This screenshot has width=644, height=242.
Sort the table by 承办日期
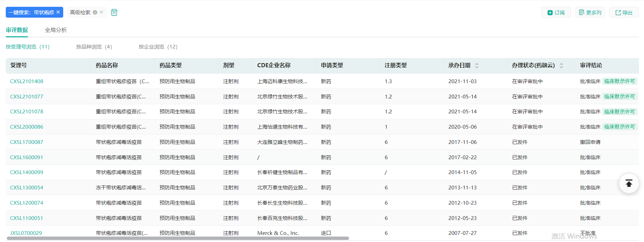476,66
